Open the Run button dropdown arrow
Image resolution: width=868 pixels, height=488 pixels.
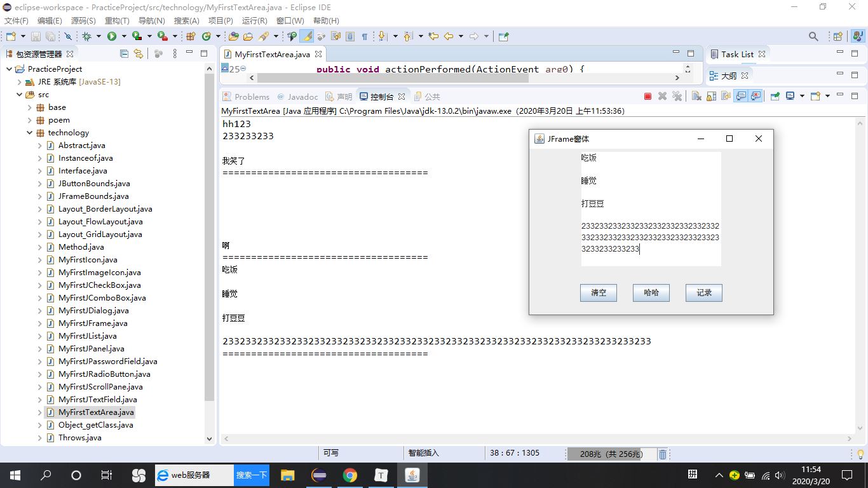click(x=124, y=36)
